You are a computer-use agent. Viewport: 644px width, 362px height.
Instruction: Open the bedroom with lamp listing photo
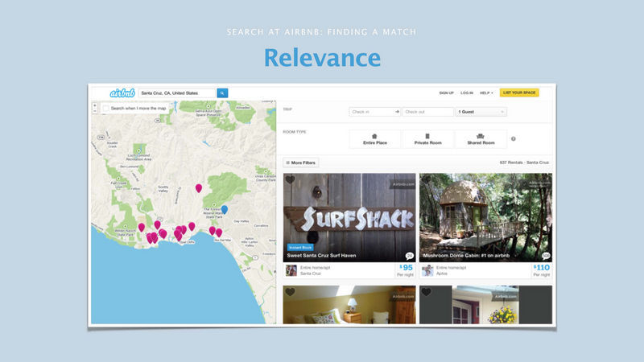pyautogui.click(x=349, y=305)
